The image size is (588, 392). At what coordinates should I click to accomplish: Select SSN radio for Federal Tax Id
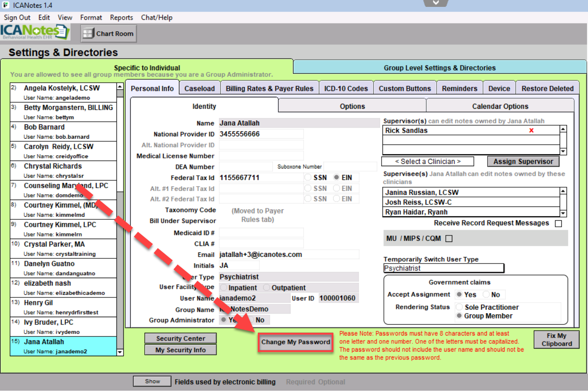click(308, 178)
